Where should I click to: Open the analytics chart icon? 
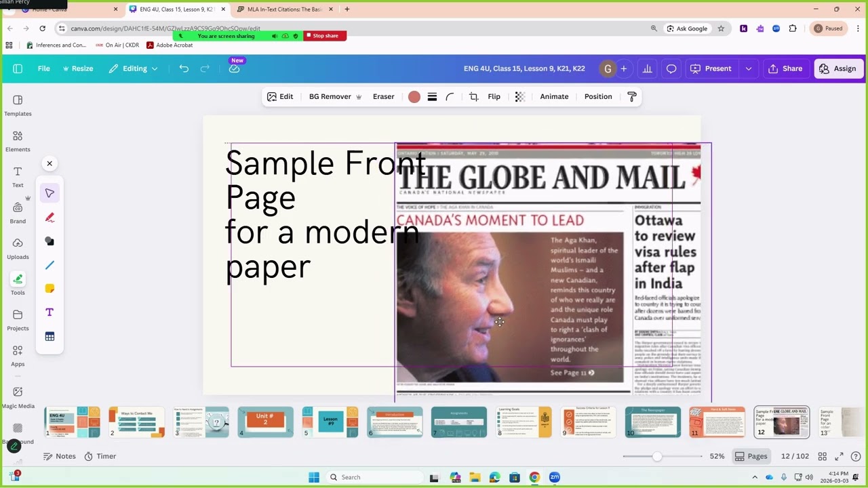(x=648, y=68)
